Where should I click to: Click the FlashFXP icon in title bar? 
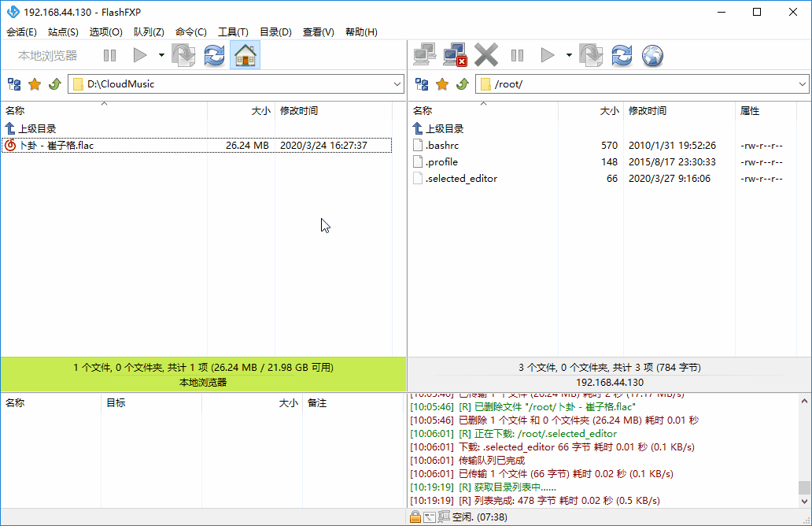13,12
